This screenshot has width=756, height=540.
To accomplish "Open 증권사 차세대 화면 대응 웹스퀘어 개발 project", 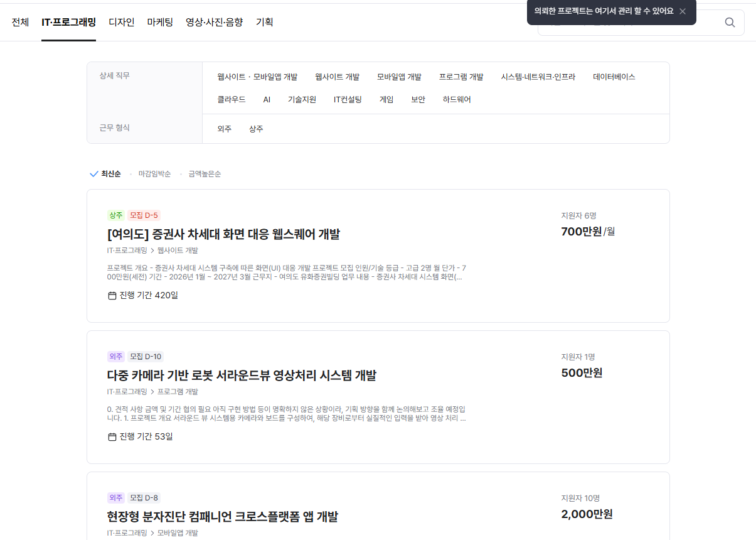I will coord(223,234).
